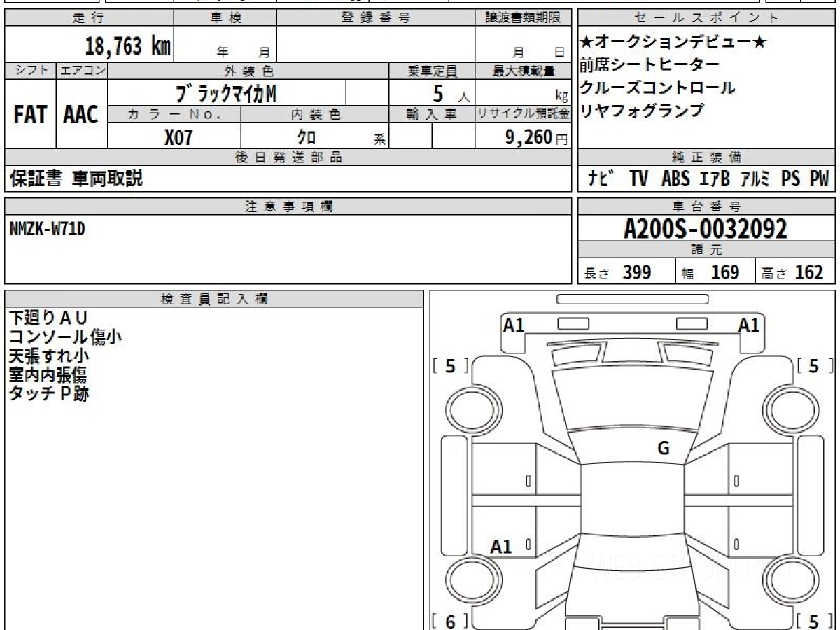840x630 pixels.
Task: Click the 検査員記入欄 header
Action: [214, 299]
